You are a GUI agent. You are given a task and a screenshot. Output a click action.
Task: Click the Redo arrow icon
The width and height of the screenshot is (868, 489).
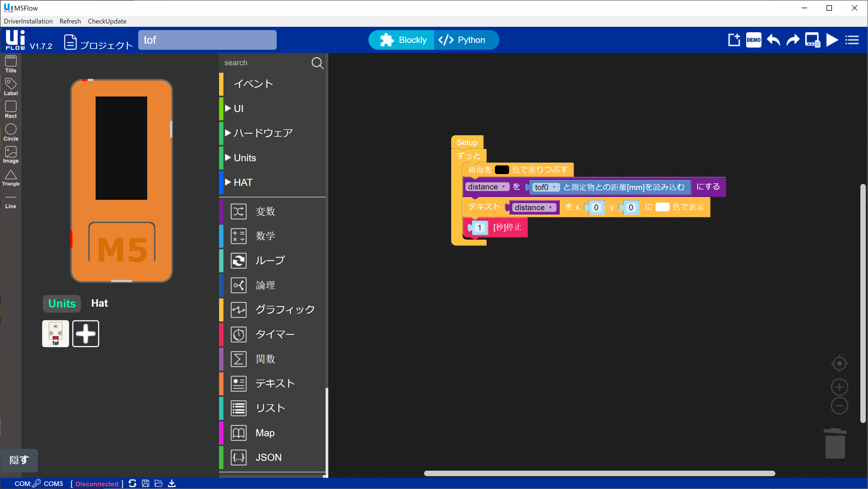(x=793, y=40)
